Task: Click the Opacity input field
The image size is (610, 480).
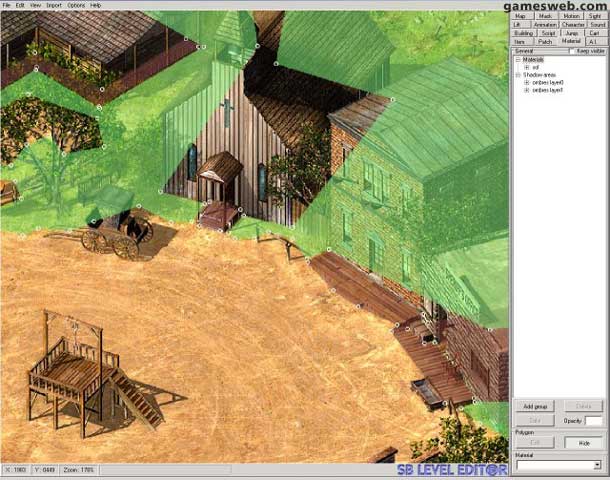Action: (596, 421)
